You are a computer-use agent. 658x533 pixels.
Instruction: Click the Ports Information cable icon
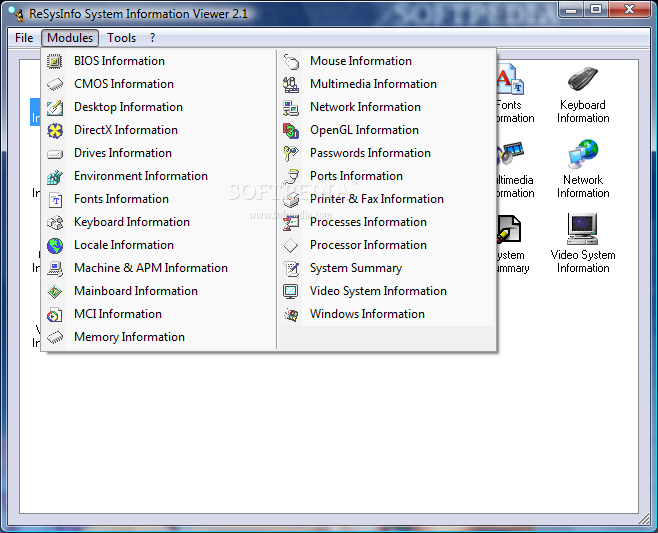point(291,177)
